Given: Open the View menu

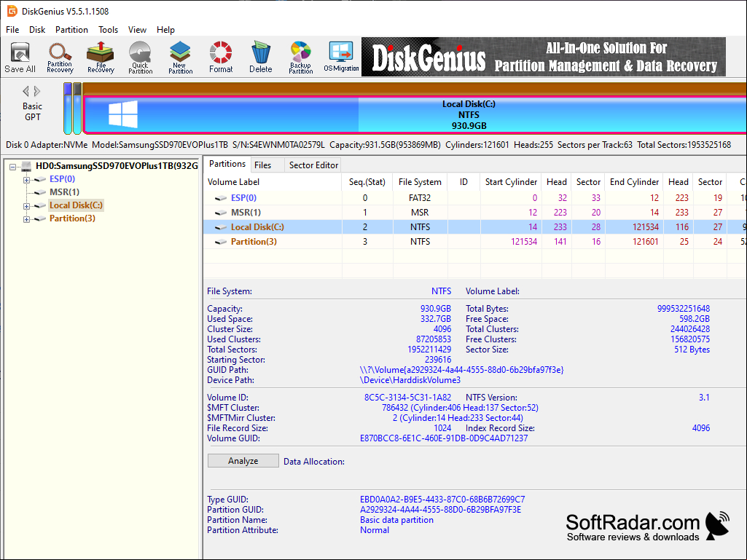Looking at the screenshot, I should click(x=137, y=30).
